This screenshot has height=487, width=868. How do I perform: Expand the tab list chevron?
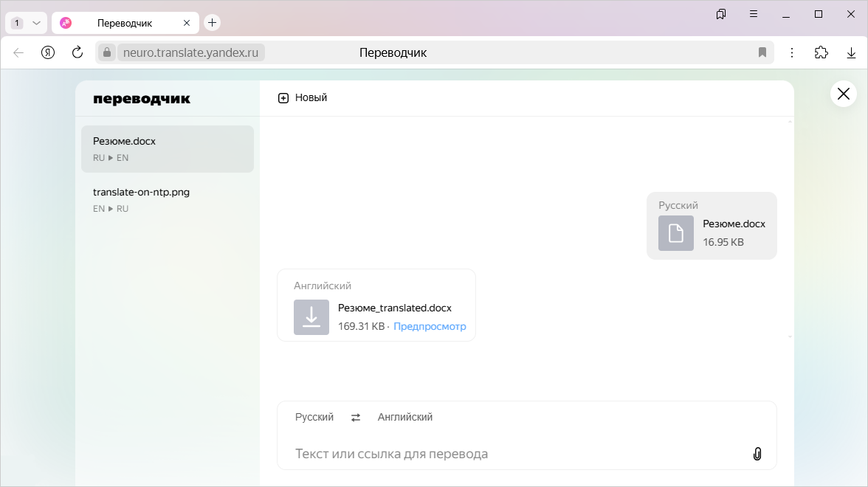point(37,23)
